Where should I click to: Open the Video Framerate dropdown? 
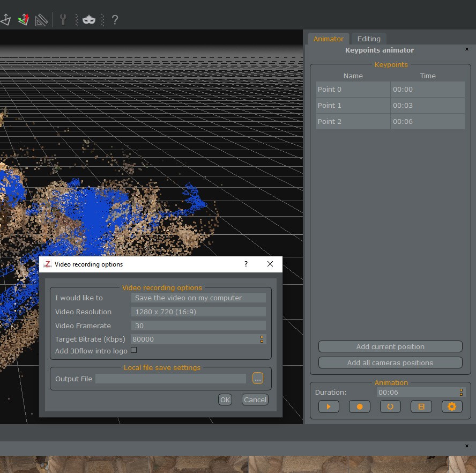click(x=198, y=326)
